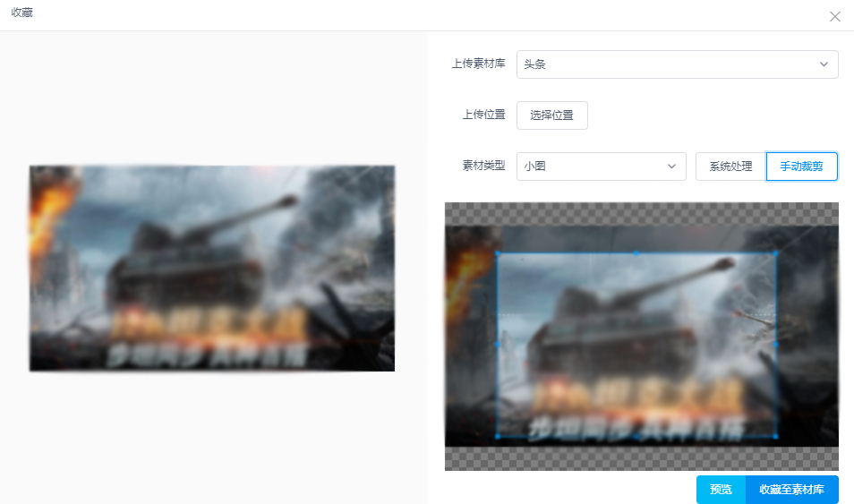Click the blurred tank preview image on left
Viewport: 854px width, 504px height.
pos(212,268)
